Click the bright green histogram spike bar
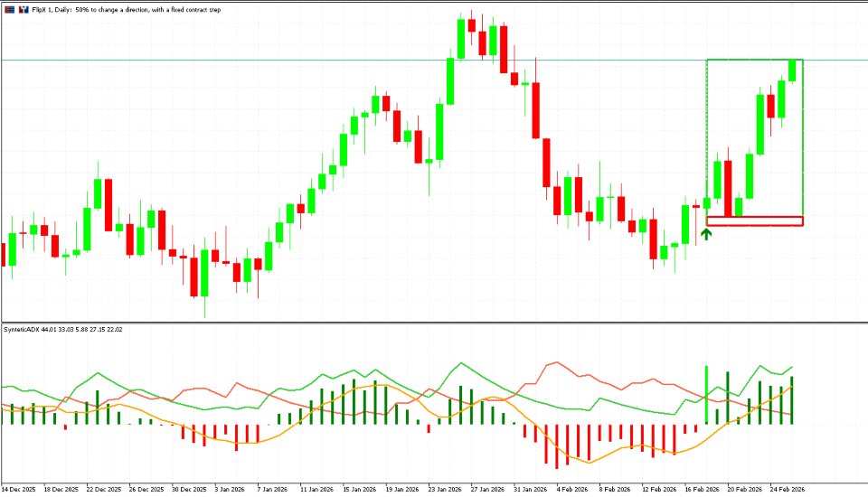 tap(706, 395)
